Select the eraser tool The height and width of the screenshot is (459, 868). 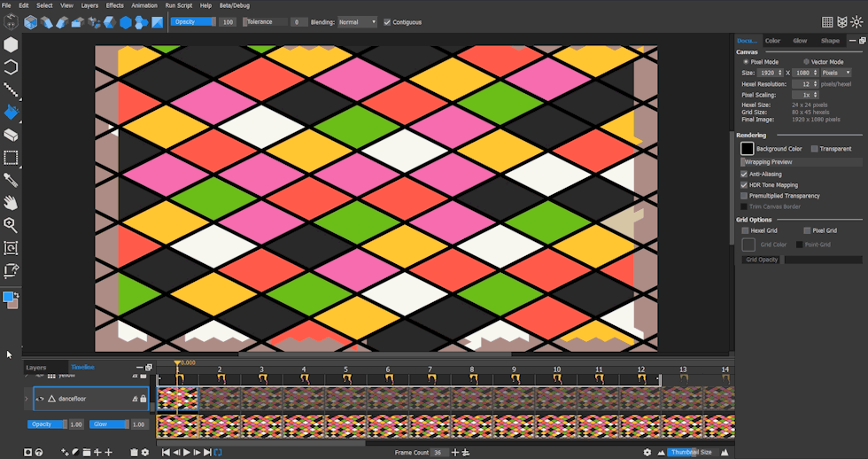[x=12, y=135]
